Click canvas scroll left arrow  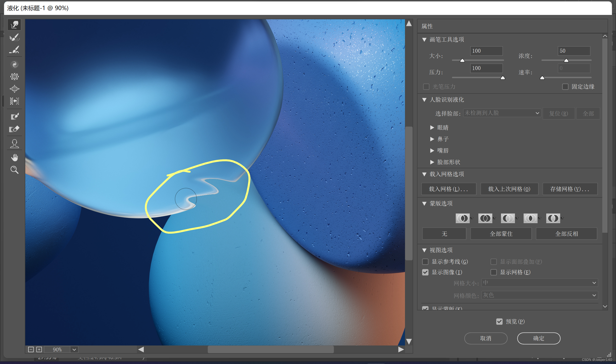click(x=141, y=350)
